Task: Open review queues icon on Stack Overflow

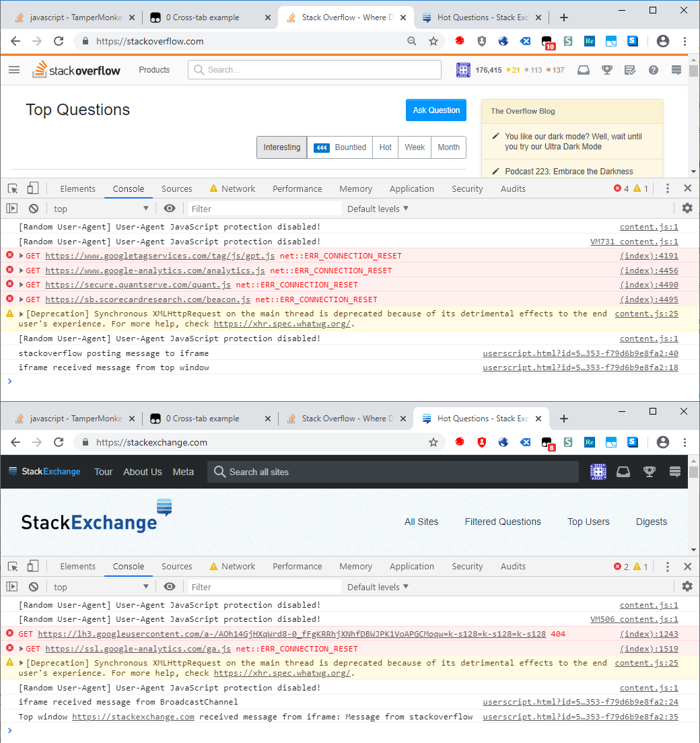Action: (x=630, y=70)
